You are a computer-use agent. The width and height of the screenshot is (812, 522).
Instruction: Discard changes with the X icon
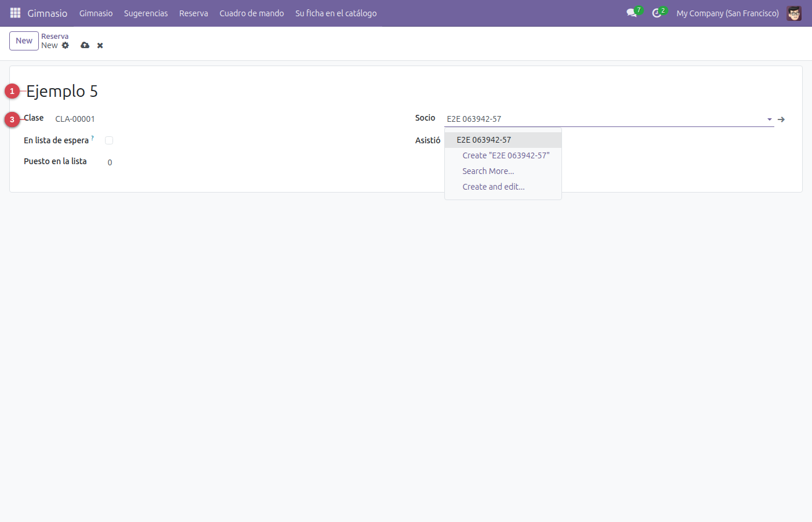point(100,45)
